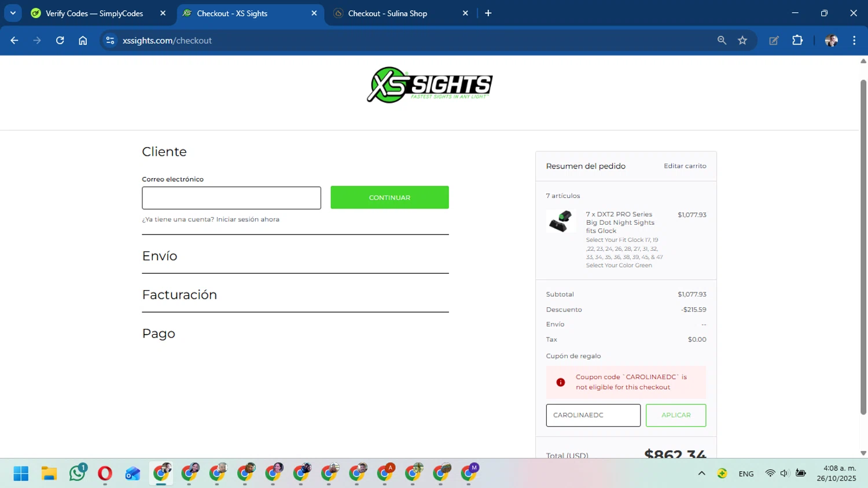
Task: Click the Cliente section heading
Action: (164, 152)
